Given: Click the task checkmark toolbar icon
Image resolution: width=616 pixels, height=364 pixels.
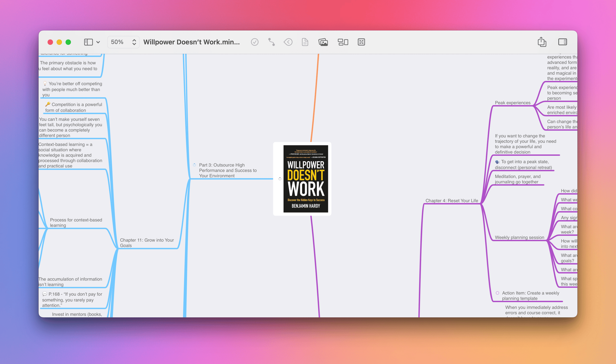Looking at the screenshot, I should pos(255,42).
